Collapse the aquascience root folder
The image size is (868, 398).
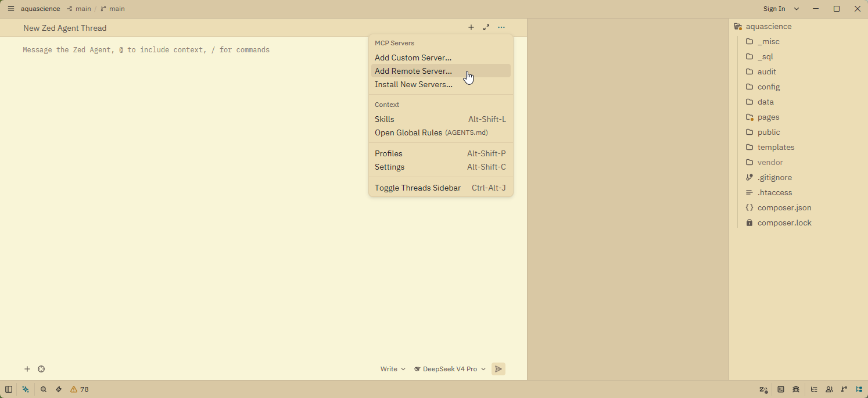click(798, 26)
